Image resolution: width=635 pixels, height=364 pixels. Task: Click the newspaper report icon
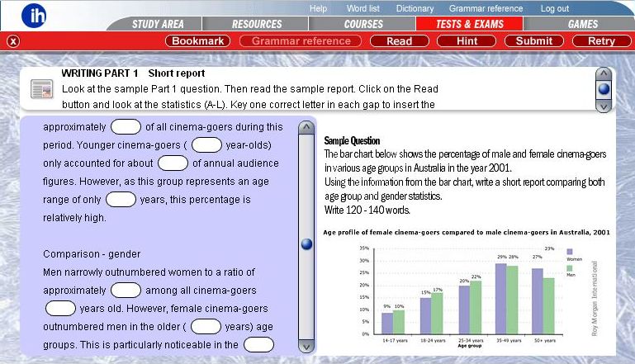pyautogui.click(x=42, y=89)
